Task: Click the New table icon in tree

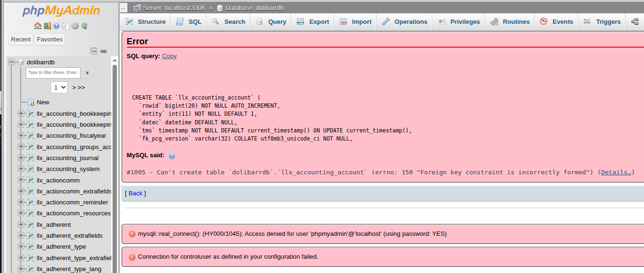Action: [31, 102]
